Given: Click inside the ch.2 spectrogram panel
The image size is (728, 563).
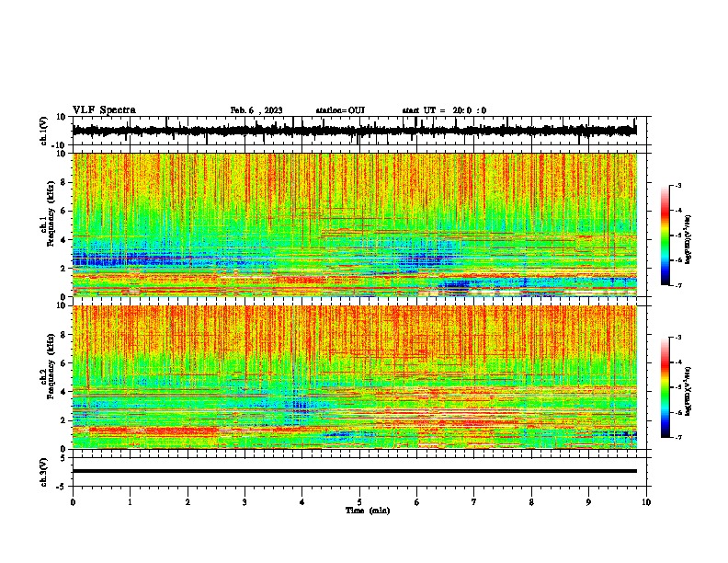Looking at the screenshot, I should click(355, 377).
